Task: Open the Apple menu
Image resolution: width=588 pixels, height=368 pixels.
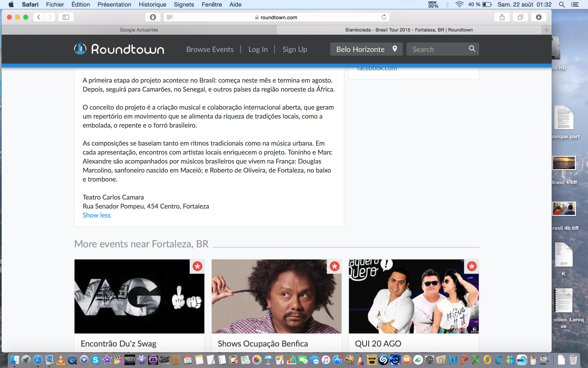Action: coord(11,4)
